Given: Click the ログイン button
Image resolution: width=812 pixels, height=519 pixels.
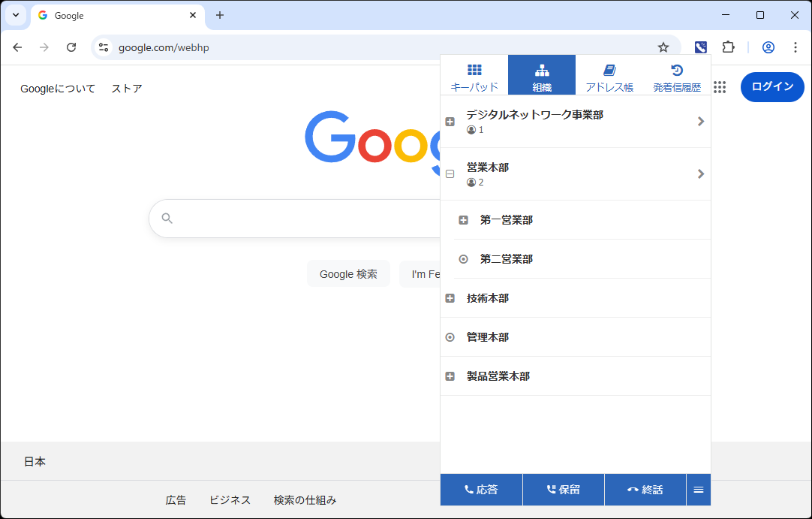Looking at the screenshot, I should pyautogui.click(x=772, y=87).
